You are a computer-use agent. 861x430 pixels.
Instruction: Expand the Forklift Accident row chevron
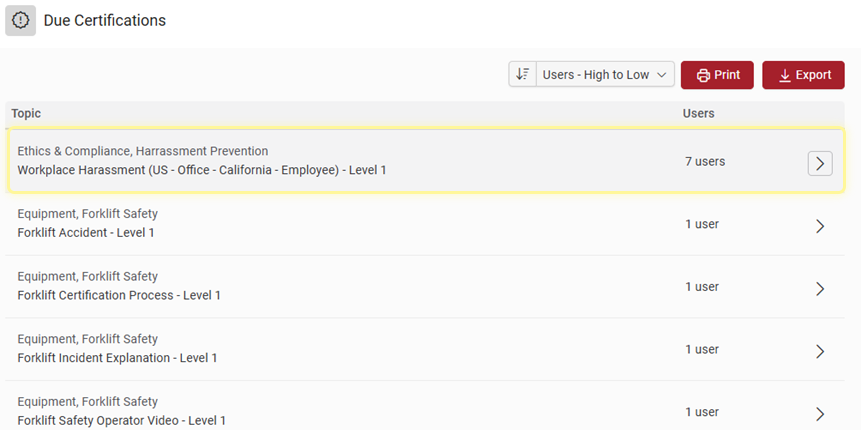pos(820,226)
